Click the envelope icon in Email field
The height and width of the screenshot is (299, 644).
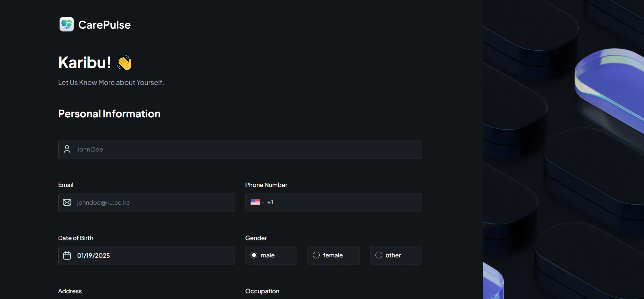[67, 203]
